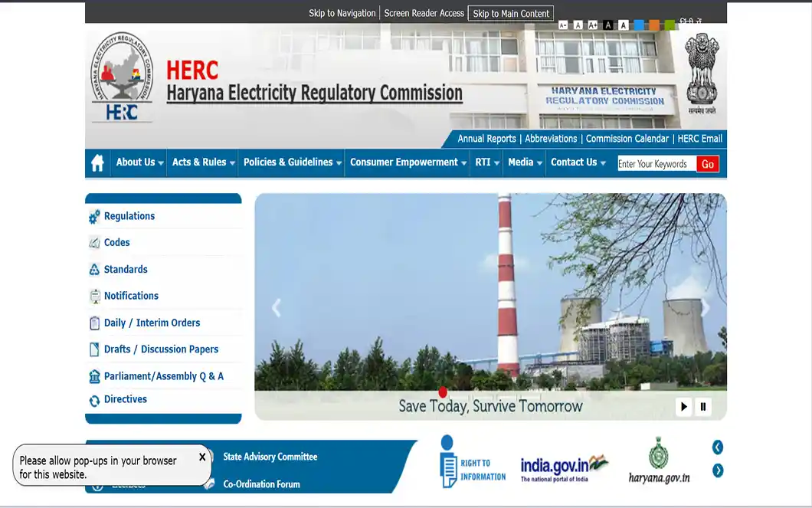812x508 pixels.
Task: Play the banner slideshow
Action: [683, 407]
